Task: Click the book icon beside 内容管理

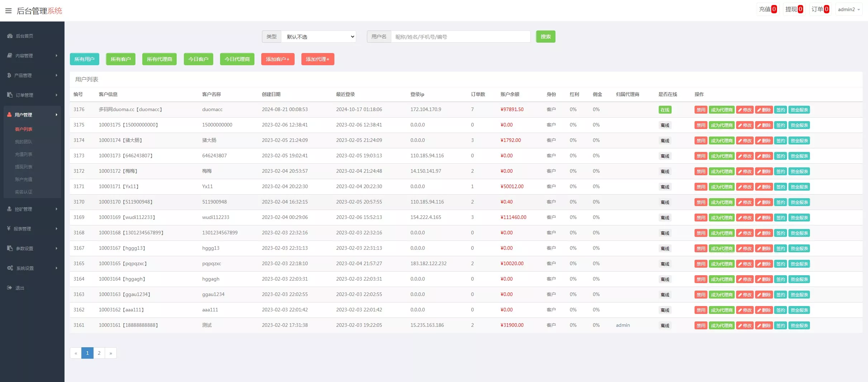Action: pos(10,56)
